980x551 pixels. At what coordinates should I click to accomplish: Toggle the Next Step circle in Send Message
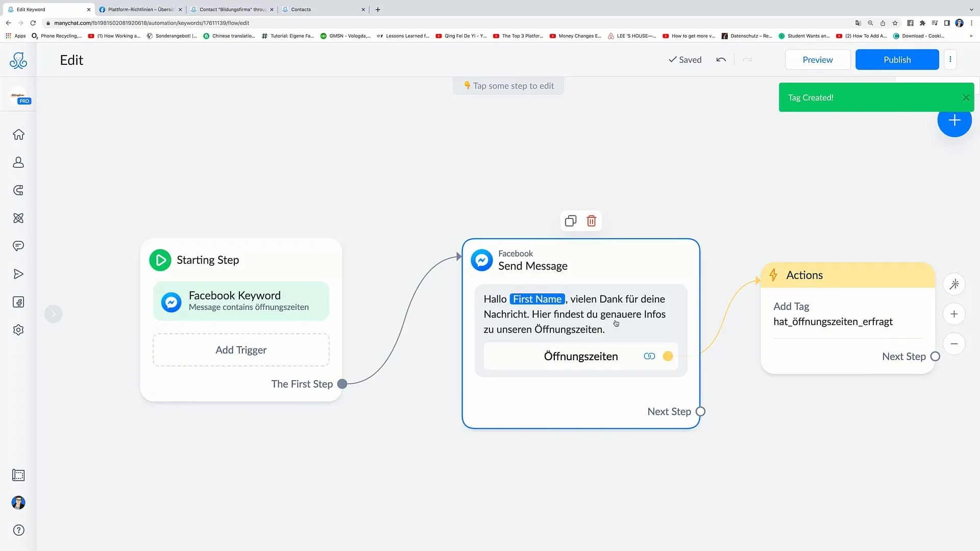pos(701,411)
